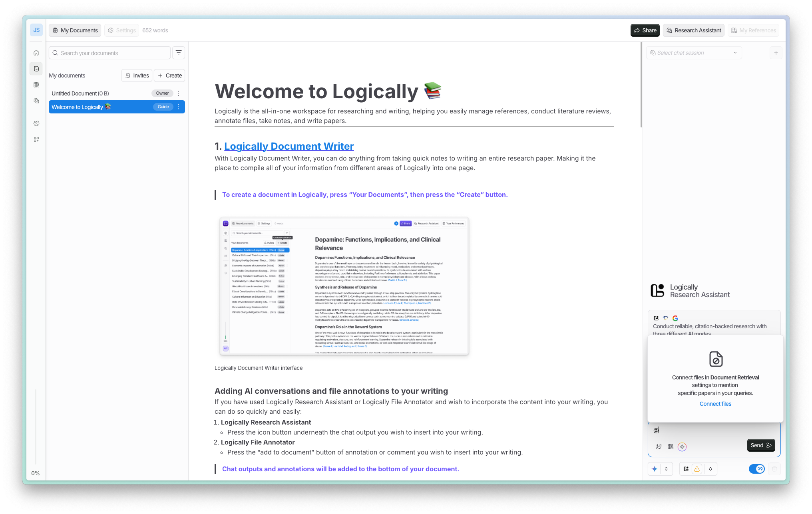Toggle the citation quotes switch
Screen dimensions: 812x514
[756, 469]
